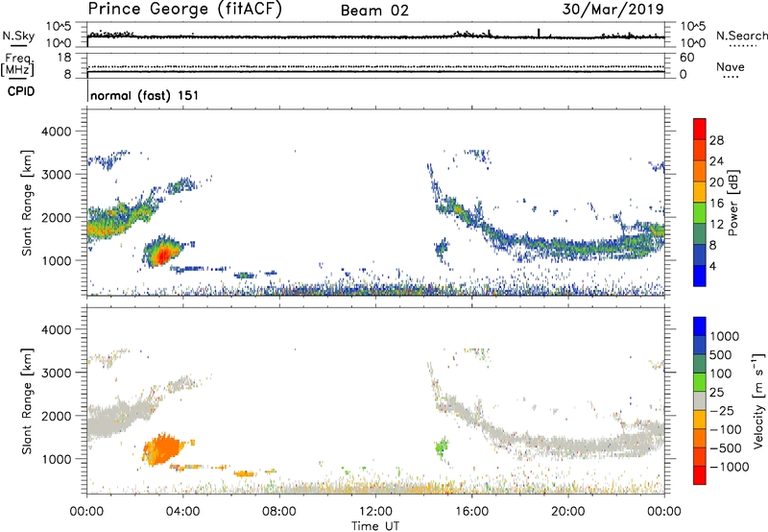Select the "Freq. [MHz]" axis label
Screen dimensions: 768x532
pos(17,64)
